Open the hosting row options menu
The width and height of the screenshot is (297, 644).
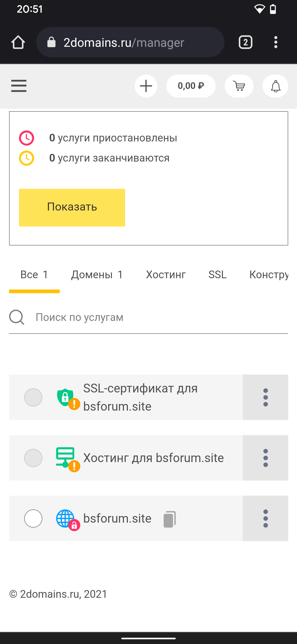tap(265, 458)
